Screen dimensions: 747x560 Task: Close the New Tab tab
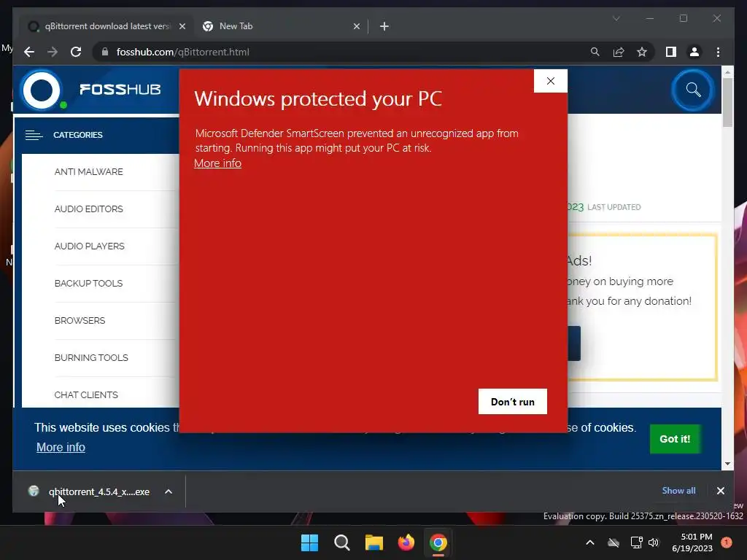coord(356,26)
